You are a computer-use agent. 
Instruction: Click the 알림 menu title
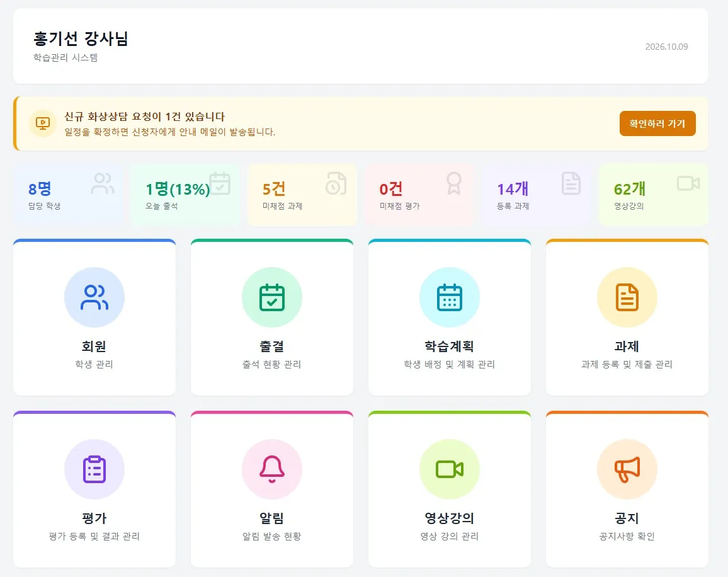(272, 518)
